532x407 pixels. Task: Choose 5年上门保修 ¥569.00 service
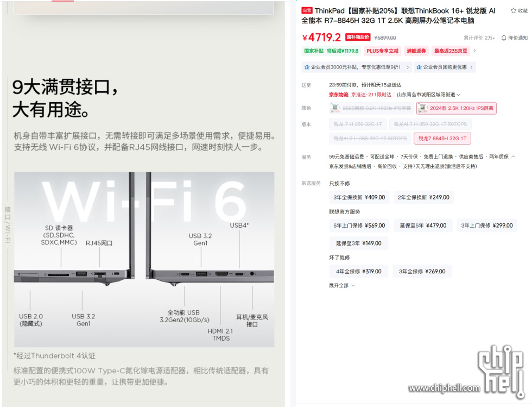pos(359,226)
